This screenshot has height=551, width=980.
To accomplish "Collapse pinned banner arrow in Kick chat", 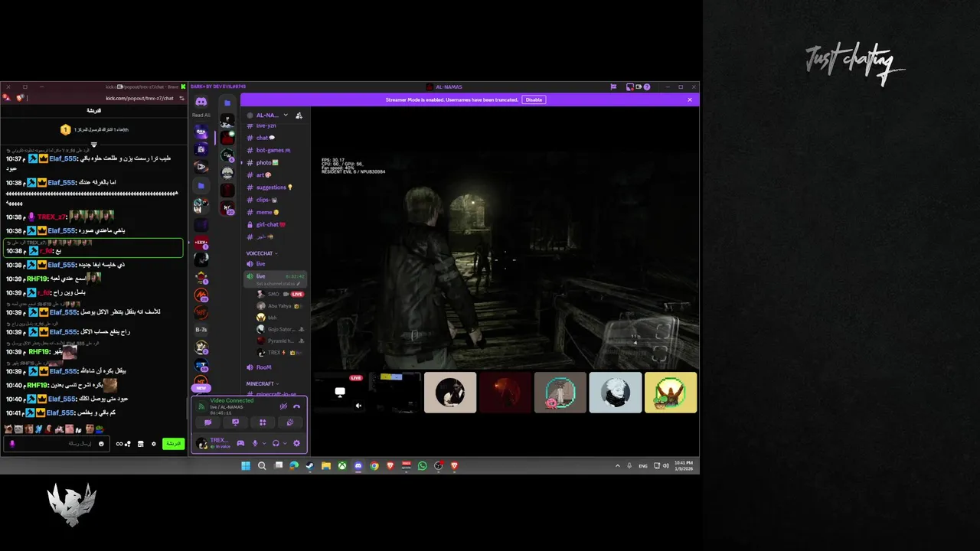I will coord(93,145).
